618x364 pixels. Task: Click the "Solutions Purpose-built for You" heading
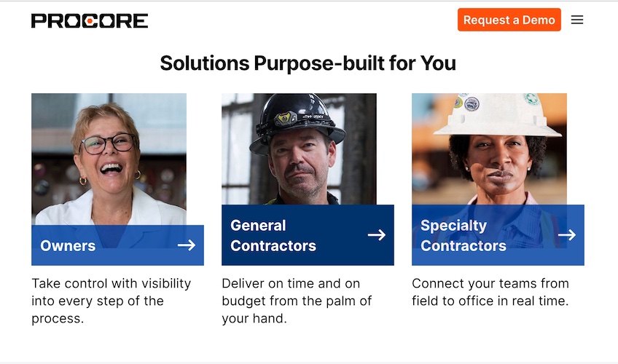[308, 63]
